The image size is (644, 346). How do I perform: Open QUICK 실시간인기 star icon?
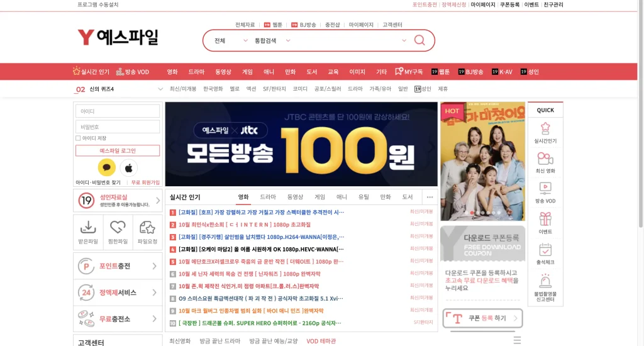tap(545, 128)
